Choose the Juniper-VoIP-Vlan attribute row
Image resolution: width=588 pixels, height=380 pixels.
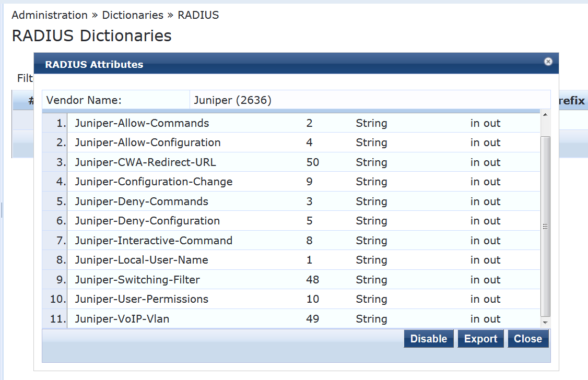tap(122, 319)
